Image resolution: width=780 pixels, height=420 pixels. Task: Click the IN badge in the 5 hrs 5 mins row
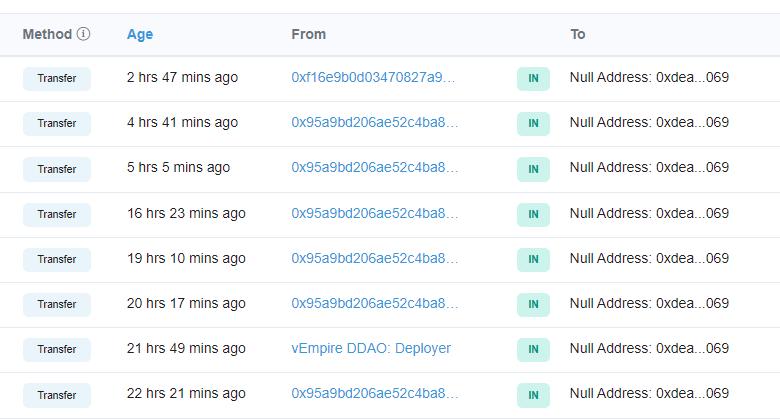533,169
